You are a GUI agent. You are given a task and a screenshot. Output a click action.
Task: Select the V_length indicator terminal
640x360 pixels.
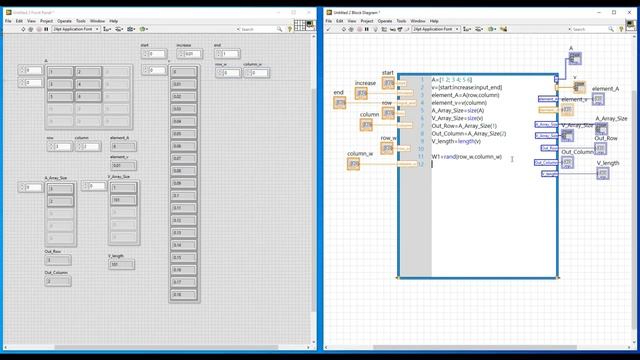[x=603, y=173]
